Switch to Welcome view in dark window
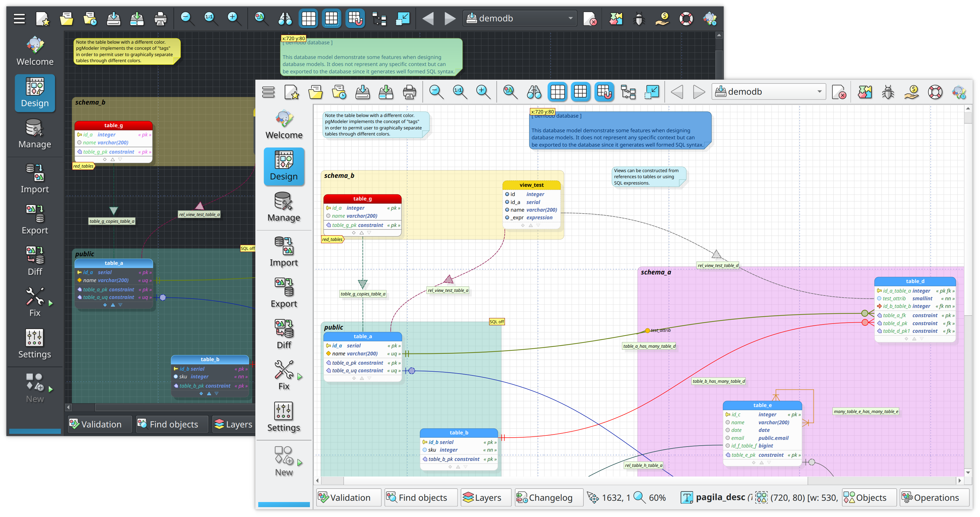980x517 pixels. click(35, 52)
